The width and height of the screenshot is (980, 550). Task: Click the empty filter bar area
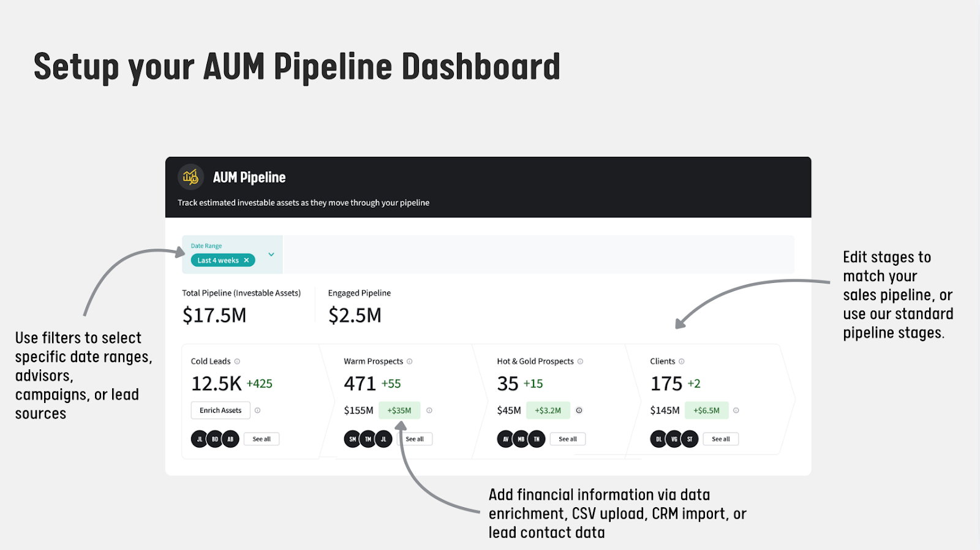point(538,254)
